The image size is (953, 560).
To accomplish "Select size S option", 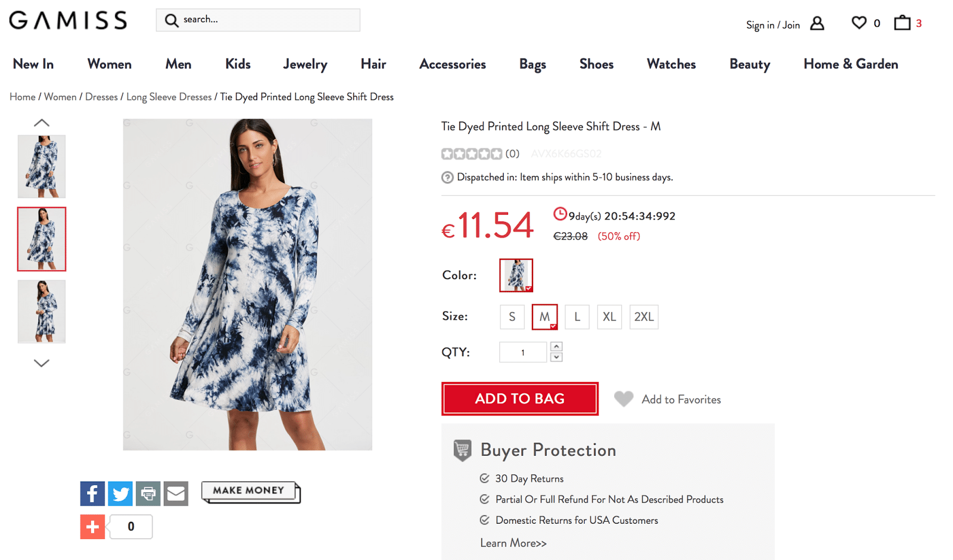I will click(x=512, y=317).
